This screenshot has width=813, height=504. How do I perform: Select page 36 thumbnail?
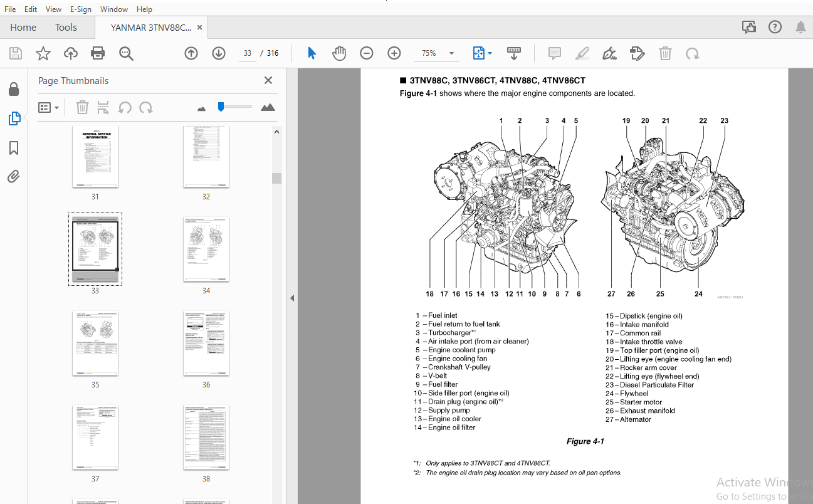pos(206,344)
